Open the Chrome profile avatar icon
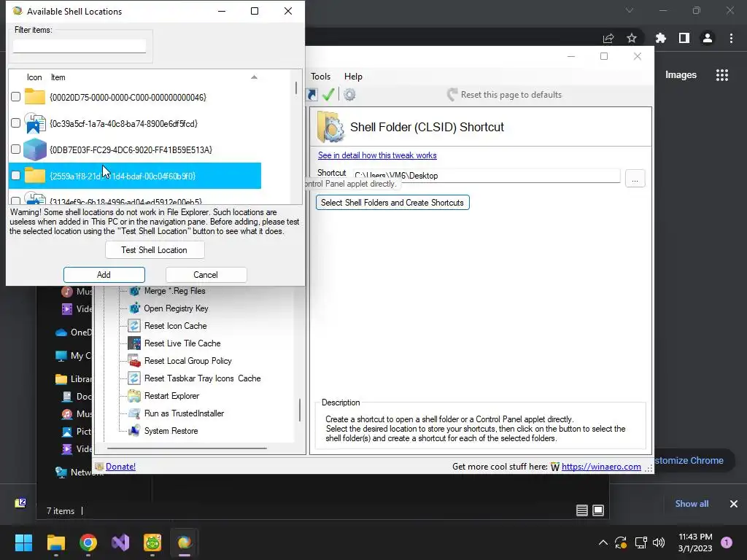Viewport: 747px width, 560px height. [708, 38]
